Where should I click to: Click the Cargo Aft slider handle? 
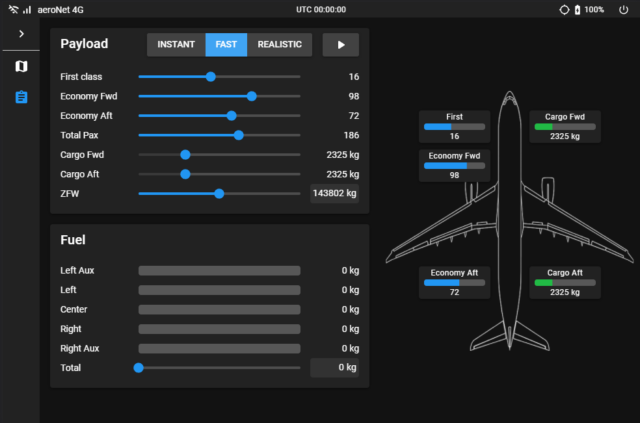(185, 174)
